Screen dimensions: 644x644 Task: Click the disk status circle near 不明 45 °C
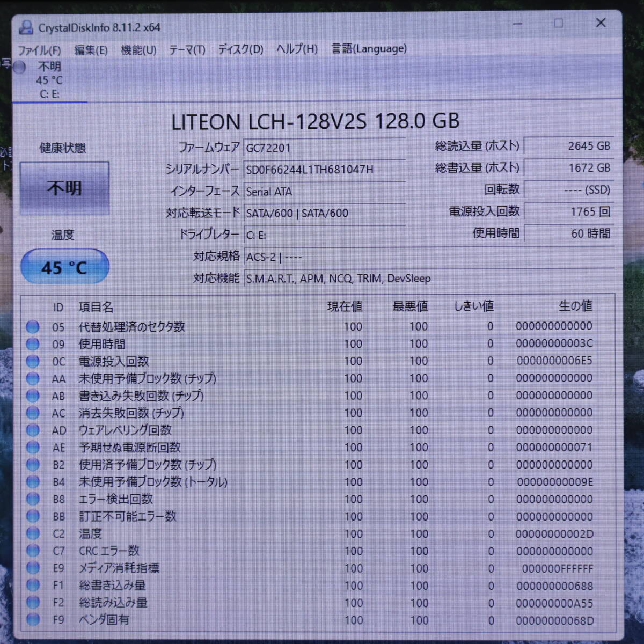pos(20,68)
